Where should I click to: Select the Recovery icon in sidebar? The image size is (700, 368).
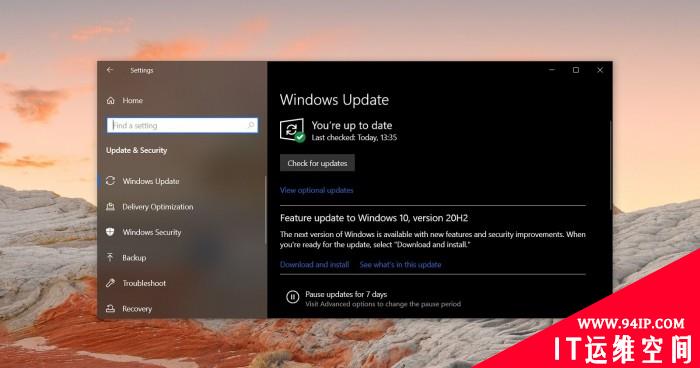coord(110,309)
